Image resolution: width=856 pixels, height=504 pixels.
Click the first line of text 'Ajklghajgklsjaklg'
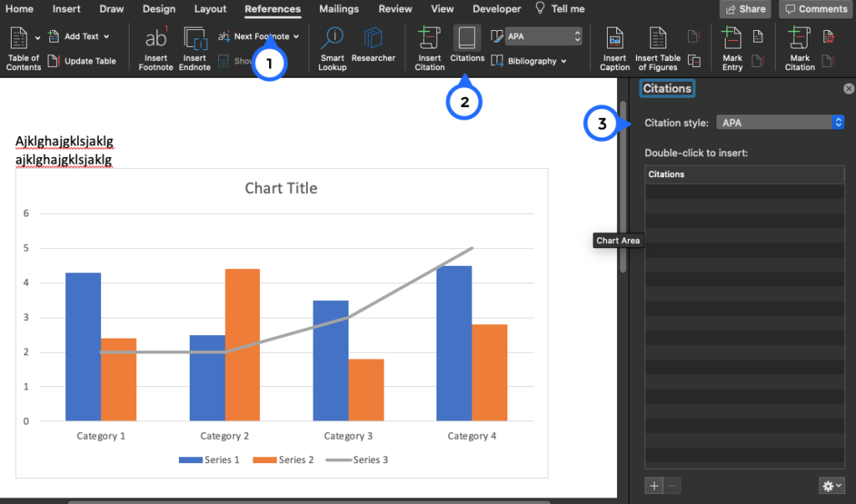[64, 141]
